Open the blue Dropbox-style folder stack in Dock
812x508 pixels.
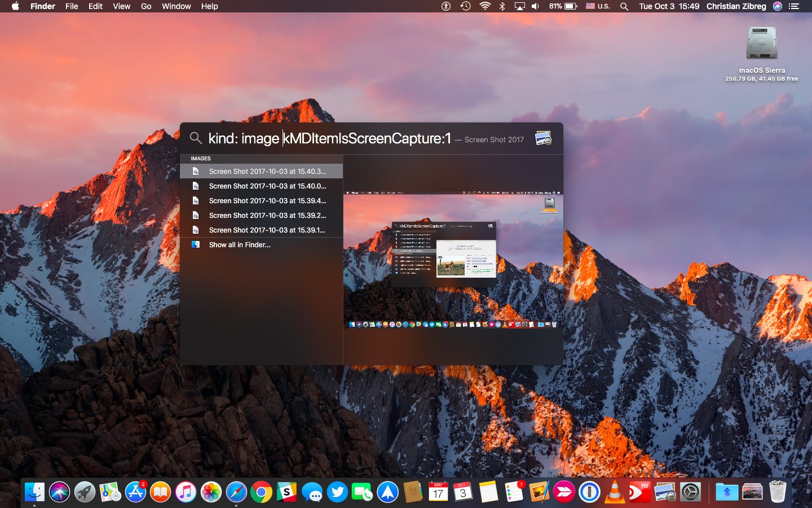coord(727,492)
